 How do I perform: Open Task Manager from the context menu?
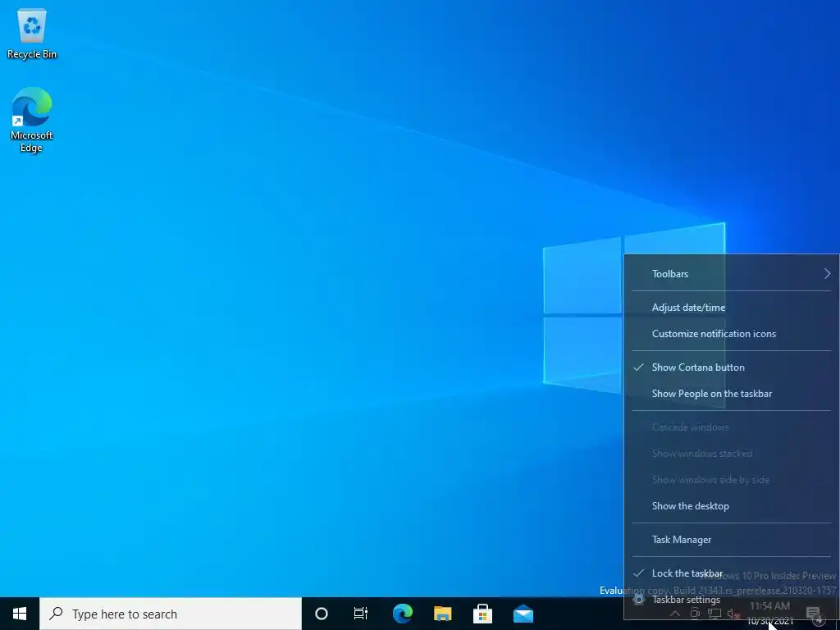point(732,540)
